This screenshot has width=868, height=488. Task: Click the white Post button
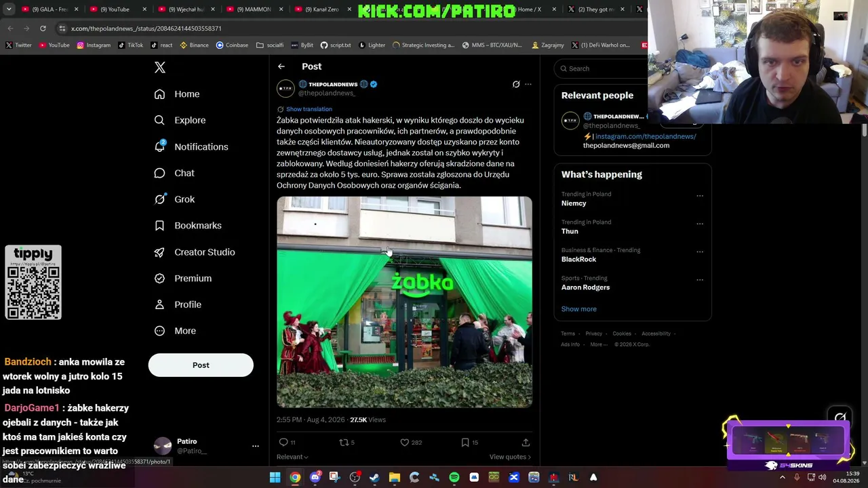pyautogui.click(x=201, y=365)
